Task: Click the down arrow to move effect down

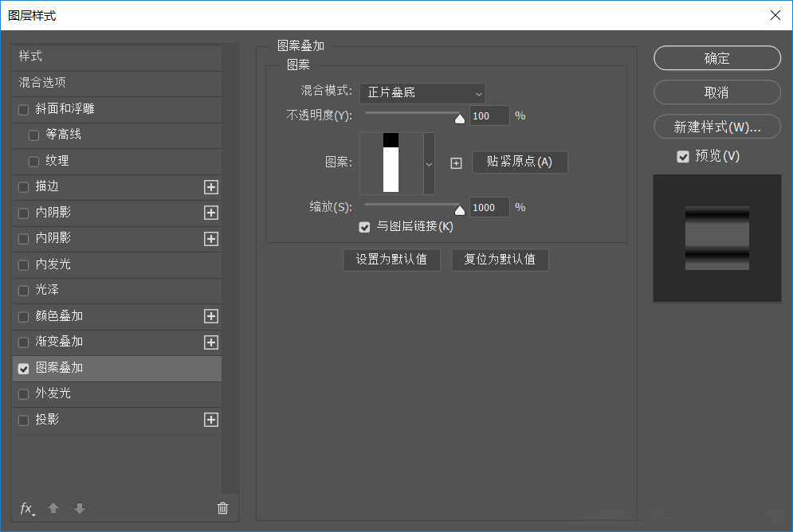Action: 79,508
